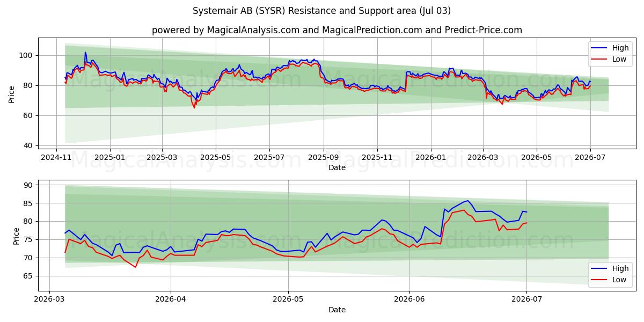Click the '40' price tick on upper chart

click(29, 145)
